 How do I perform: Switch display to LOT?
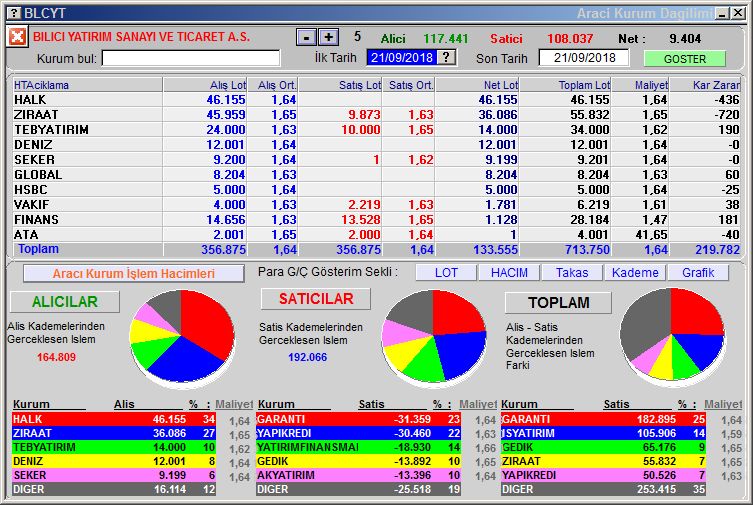[x=446, y=273]
